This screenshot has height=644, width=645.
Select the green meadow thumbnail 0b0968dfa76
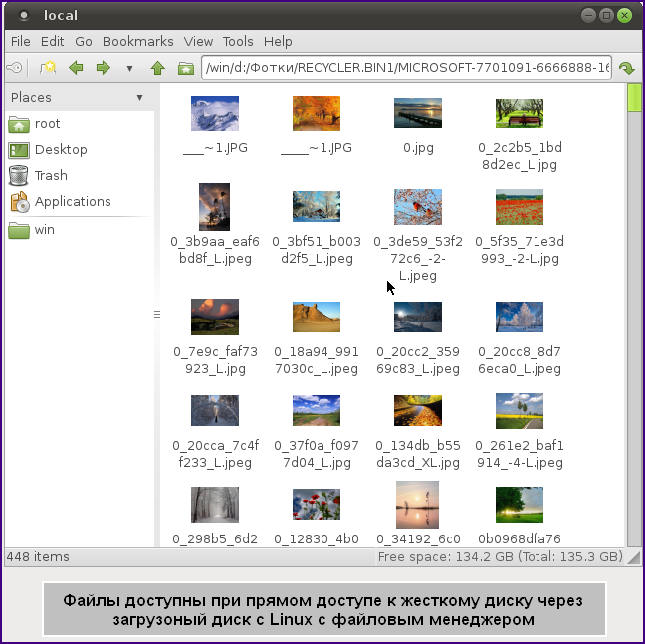click(x=520, y=505)
